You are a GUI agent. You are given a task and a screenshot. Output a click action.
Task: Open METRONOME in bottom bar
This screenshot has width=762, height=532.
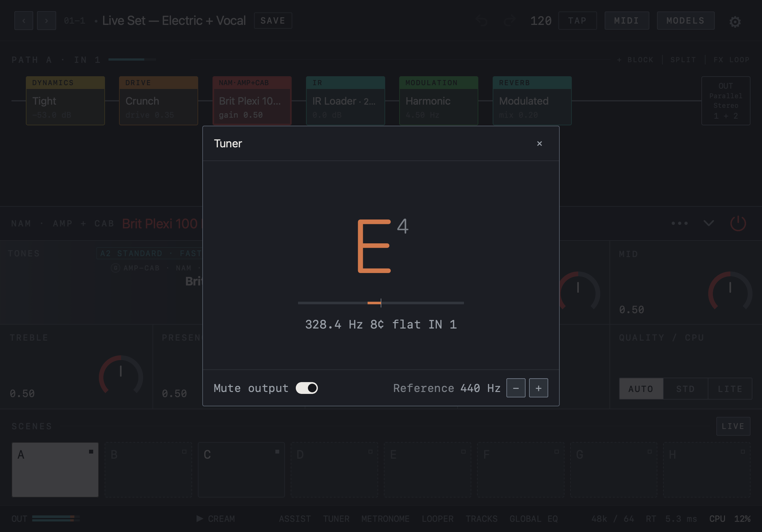pos(385,519)
